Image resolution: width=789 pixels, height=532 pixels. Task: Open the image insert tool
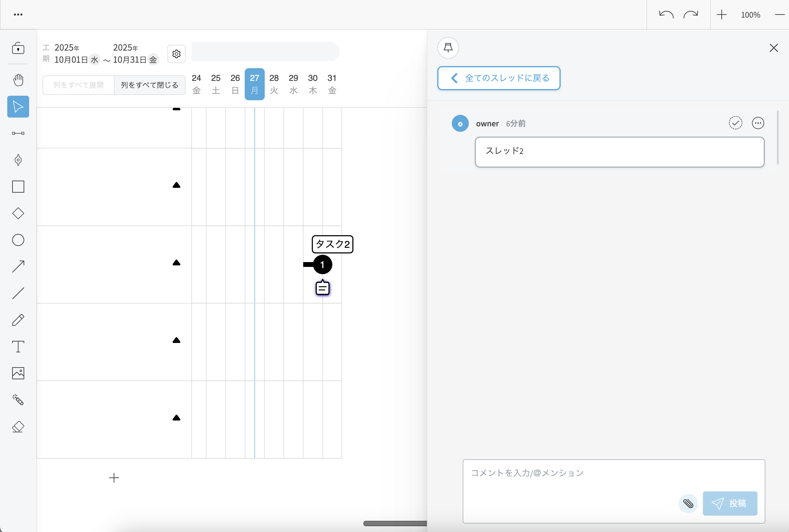click(x=18, y=373)
